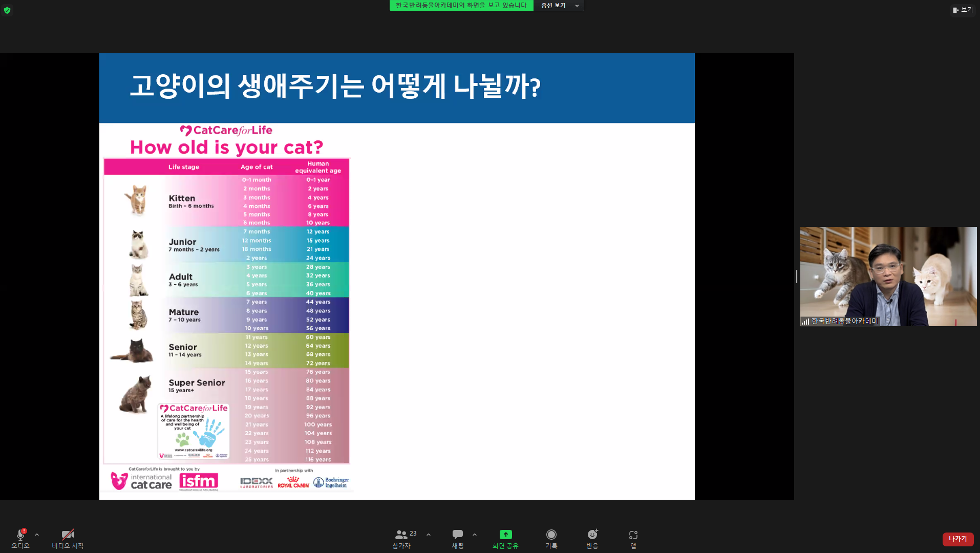Open the chat panel icon

458,535
